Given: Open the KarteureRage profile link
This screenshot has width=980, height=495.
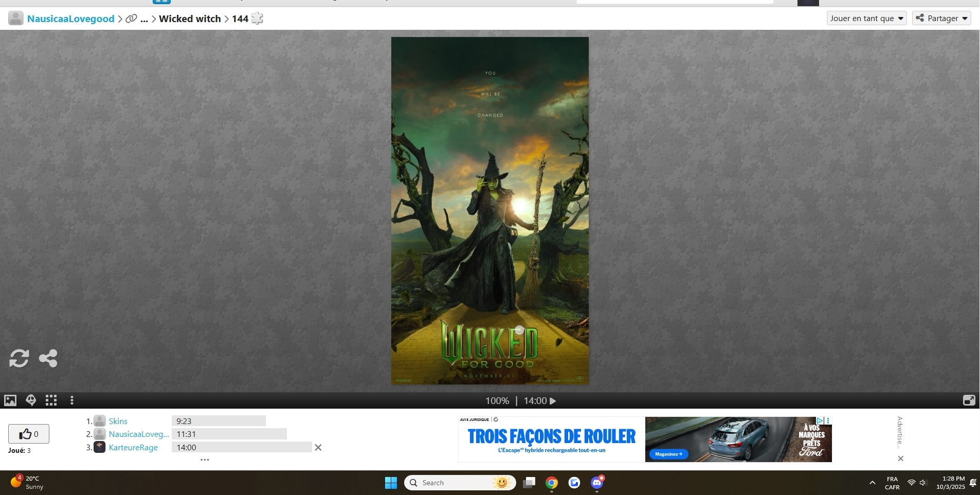Looking at the screenshot, I should 133,448.
